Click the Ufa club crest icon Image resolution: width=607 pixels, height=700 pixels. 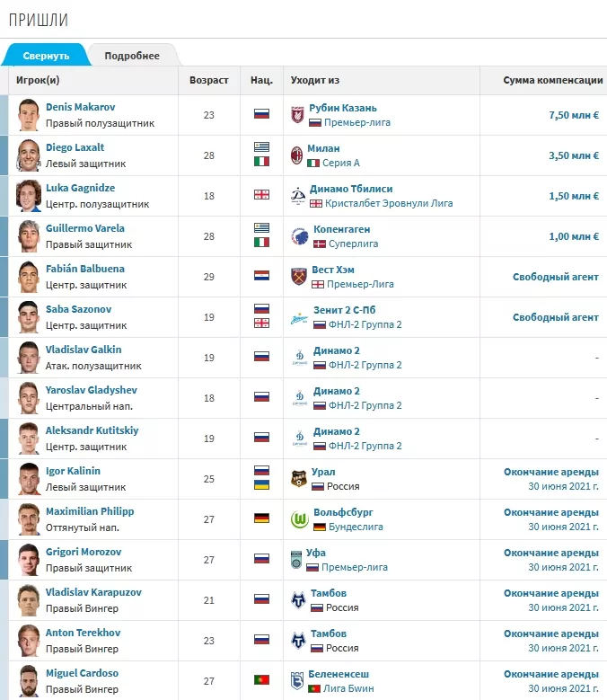click(298, 560)
